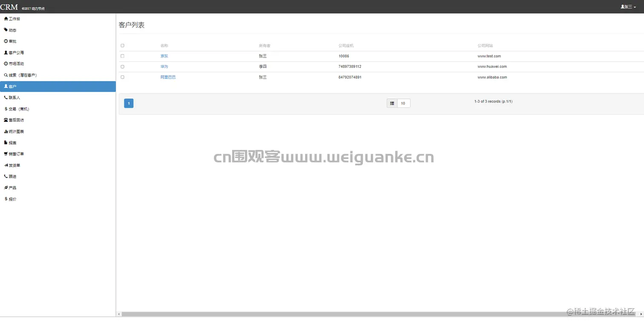Open the 市场活动 clock icon item
The height and width of the screenshot is (325, 644).
(x=14, y=64)
